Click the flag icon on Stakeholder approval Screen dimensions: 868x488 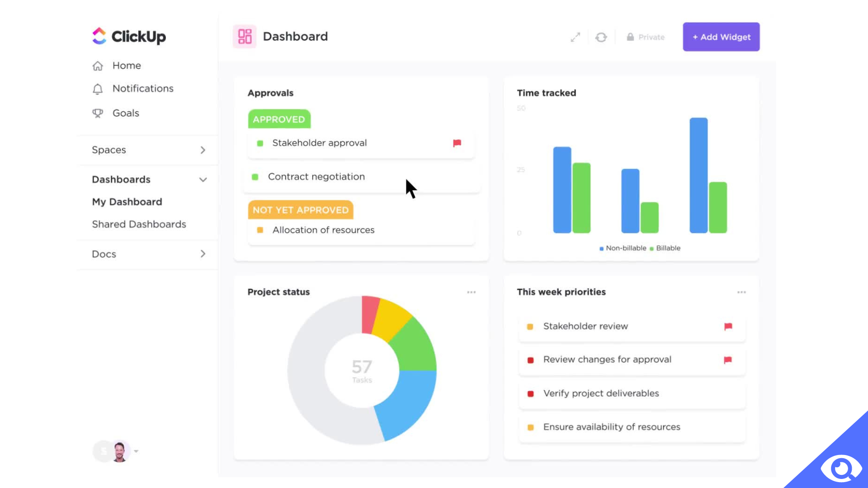pos(457,143)
